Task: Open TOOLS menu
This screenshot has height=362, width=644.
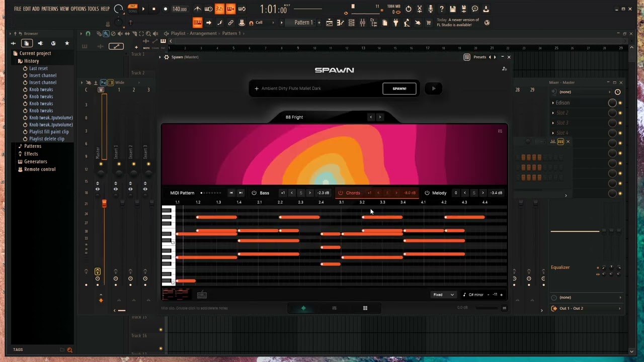Action: point(93,9)
